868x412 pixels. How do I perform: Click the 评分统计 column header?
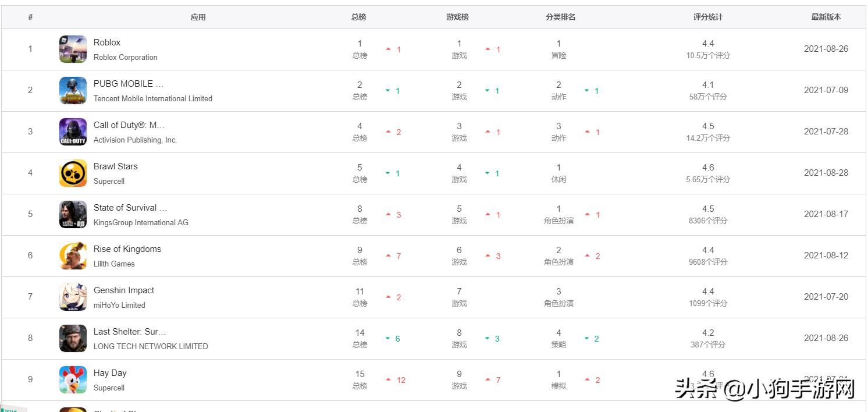tap(707, 17)
